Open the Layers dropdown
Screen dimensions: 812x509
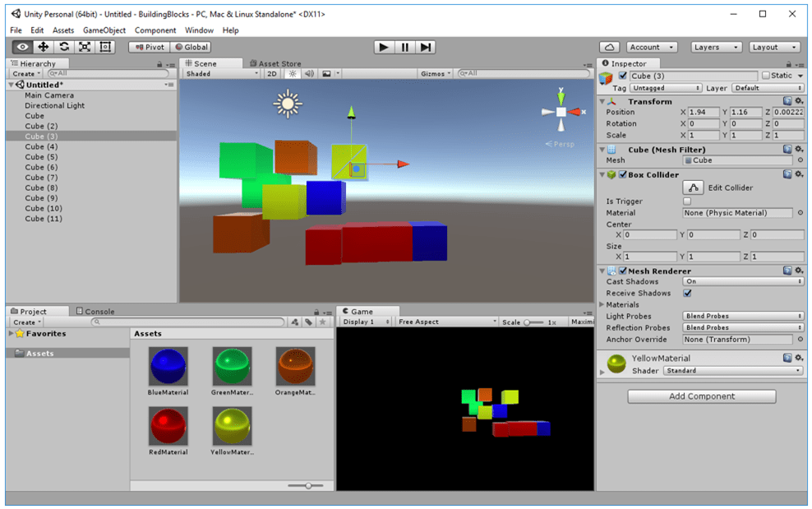pos(716,47)
